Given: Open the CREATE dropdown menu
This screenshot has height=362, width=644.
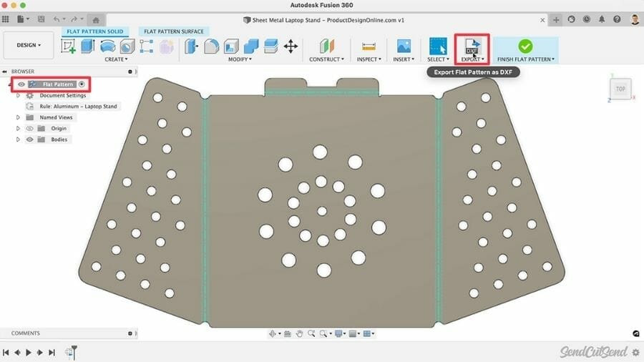Looking at the screenshot, I should 116,59.
